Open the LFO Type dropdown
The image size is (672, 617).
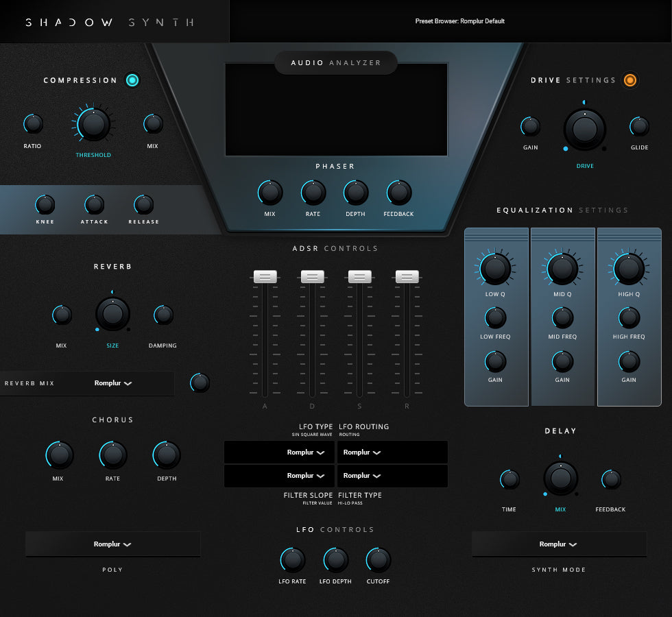[x=280, y=452]
